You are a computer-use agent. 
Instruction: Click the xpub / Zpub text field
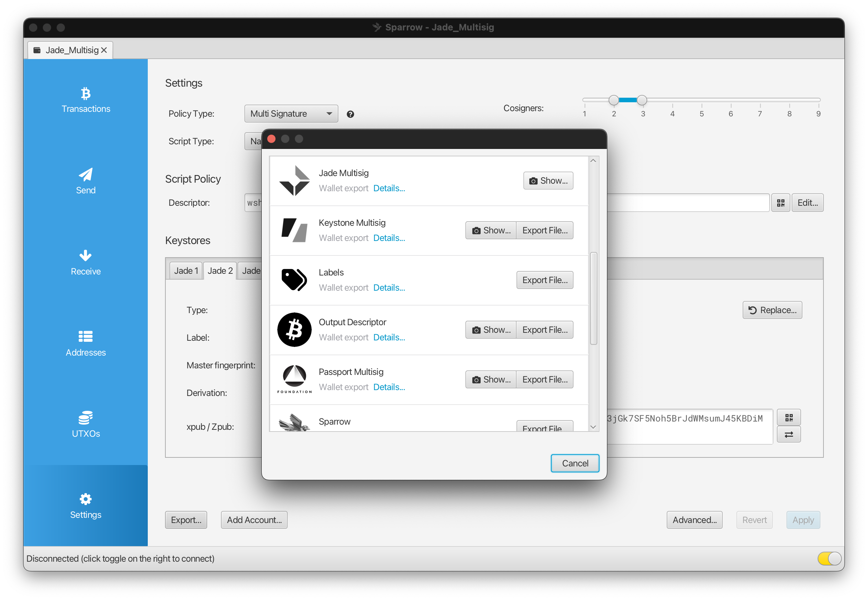point(689,426)
